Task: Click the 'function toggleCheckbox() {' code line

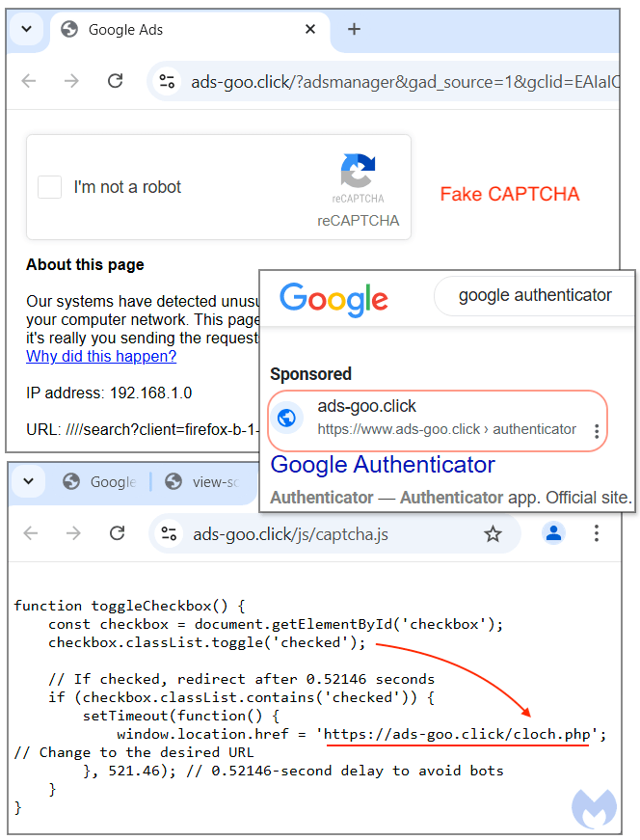Action: 129,606
